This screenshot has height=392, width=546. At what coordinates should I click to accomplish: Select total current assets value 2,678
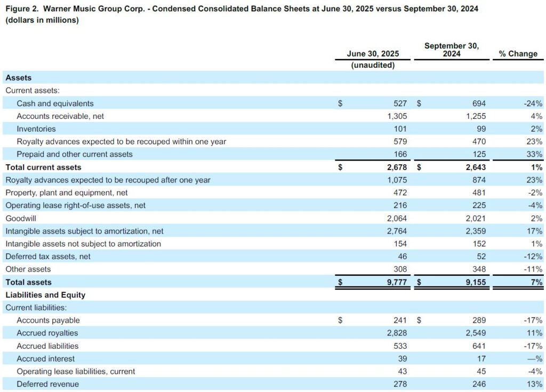(397, 167)
